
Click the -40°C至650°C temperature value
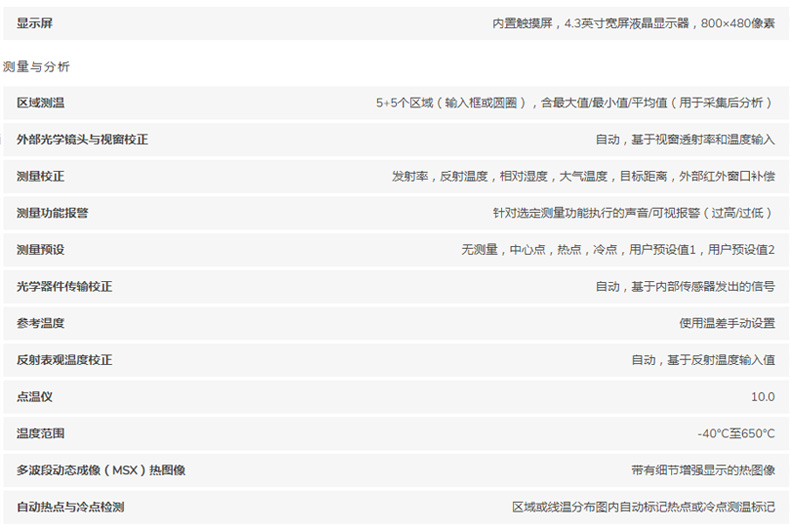pyautogui.click(x=736, y=434)
